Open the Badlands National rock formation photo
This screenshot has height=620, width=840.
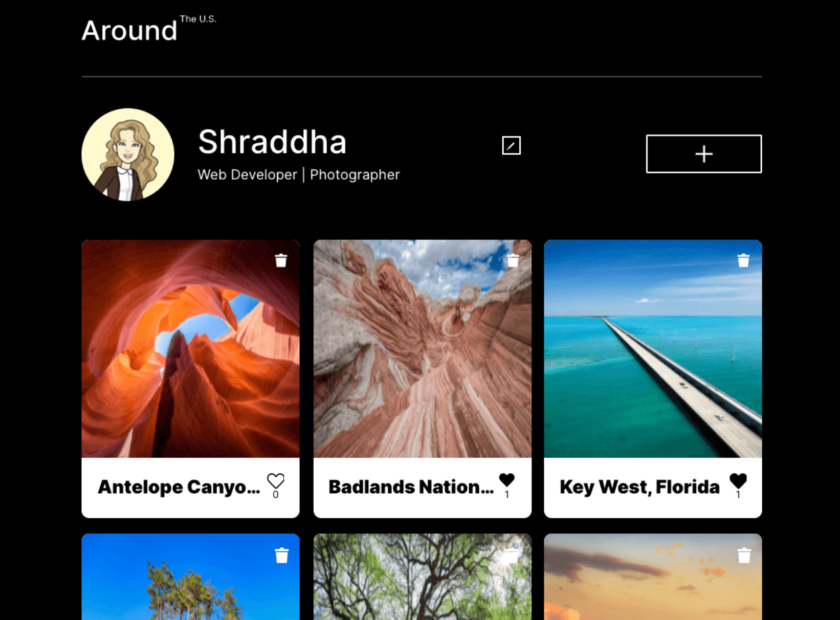[422, 349]
